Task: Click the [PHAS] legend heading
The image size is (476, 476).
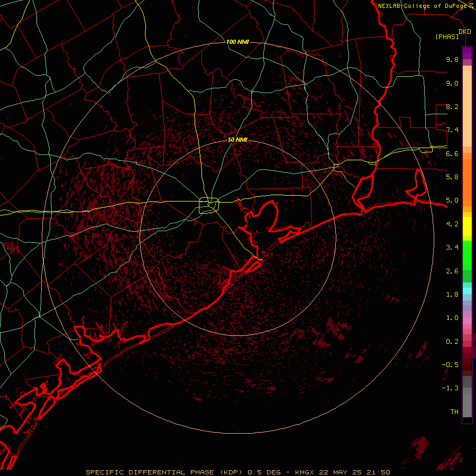Action: click(447, 37)
